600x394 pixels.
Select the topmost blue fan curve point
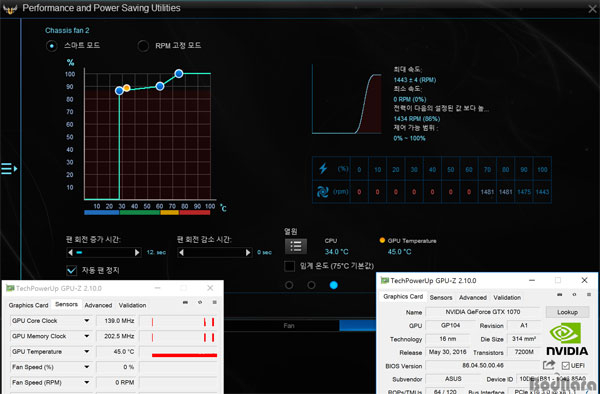(179, 73)
